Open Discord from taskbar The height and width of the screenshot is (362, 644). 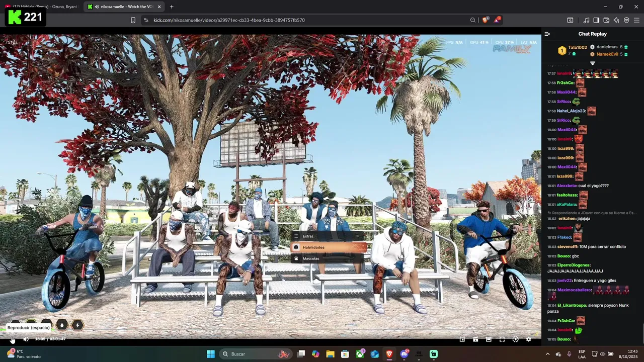[x=404, y=354]
